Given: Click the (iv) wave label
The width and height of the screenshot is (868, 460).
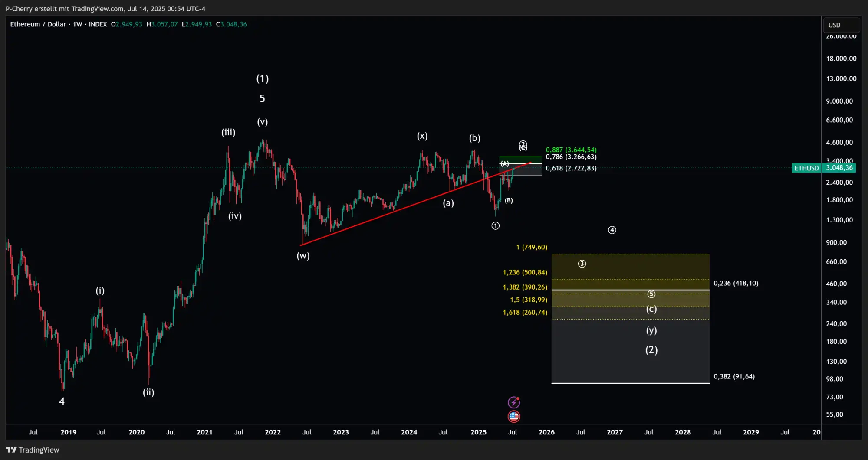Looking at the screenshot, I should point(235,216).
